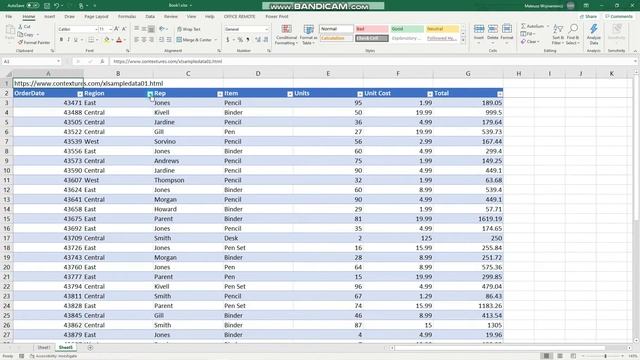Open Item column filter dropdown
This screenshot has height=360, width=640.
(x=290, y=94)
